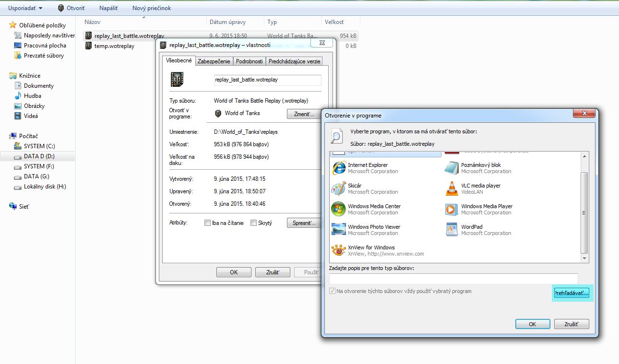Viewport: 619px width, 364px height.
Task: Click the program list vertical scrollbar
Action: coord(584,211)
